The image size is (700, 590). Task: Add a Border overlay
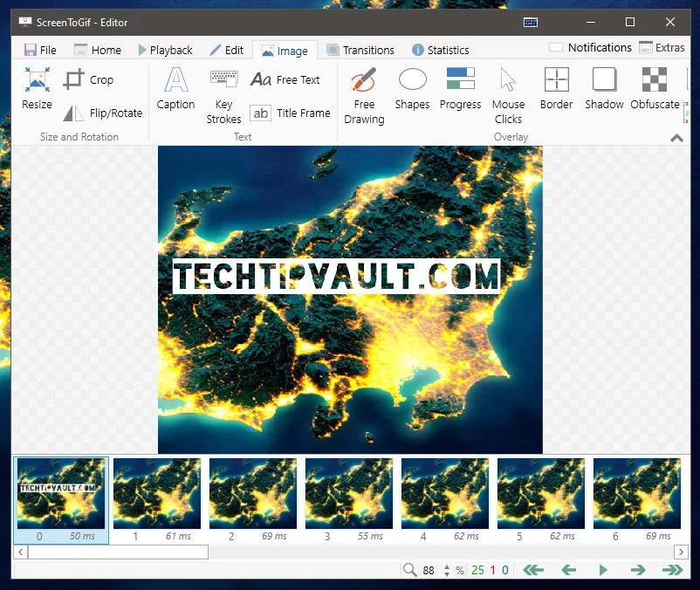[x=556, y=89]
